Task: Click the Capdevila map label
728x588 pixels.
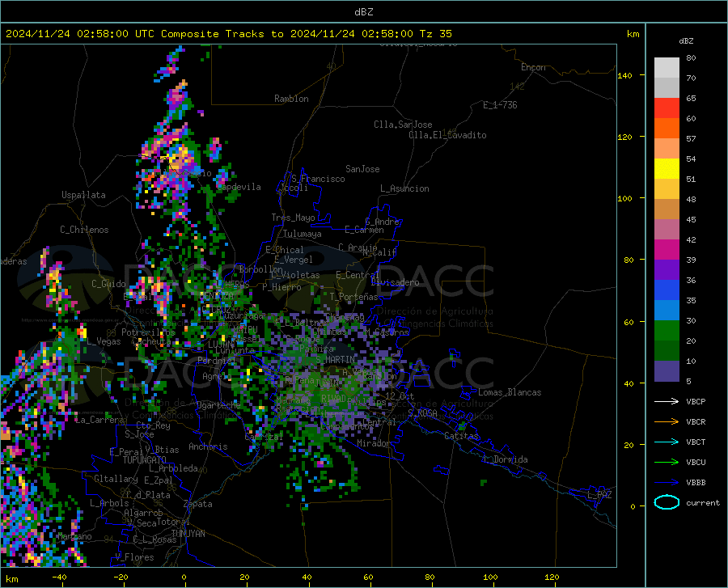Action: [239, 187]
